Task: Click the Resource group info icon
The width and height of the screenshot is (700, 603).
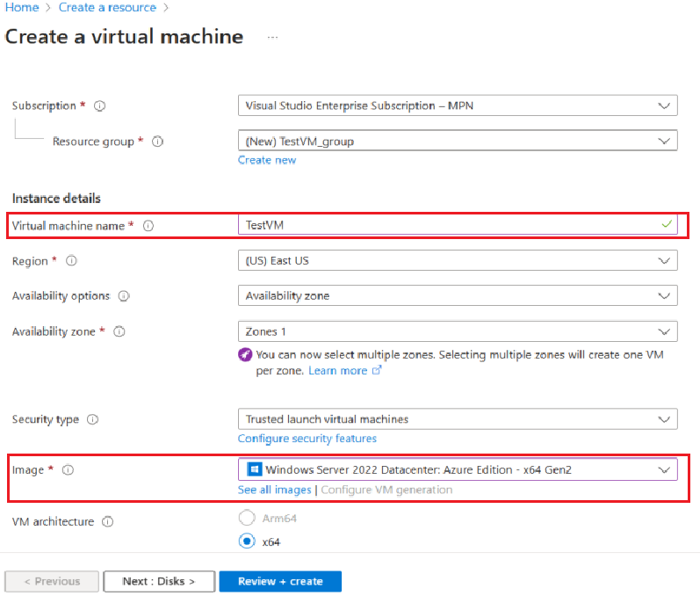Action: point(157,142)
